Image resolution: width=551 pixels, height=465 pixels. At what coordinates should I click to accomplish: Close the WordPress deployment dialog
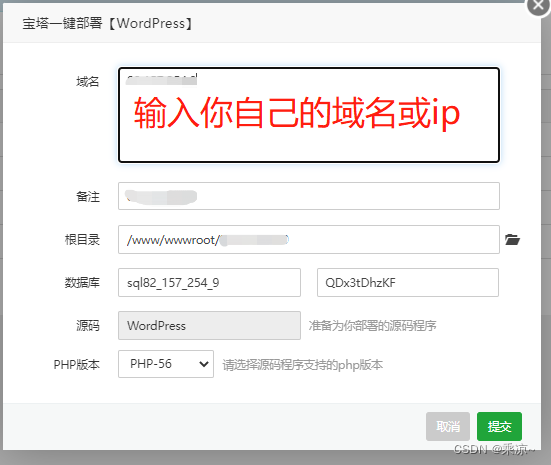pos(538,5)
